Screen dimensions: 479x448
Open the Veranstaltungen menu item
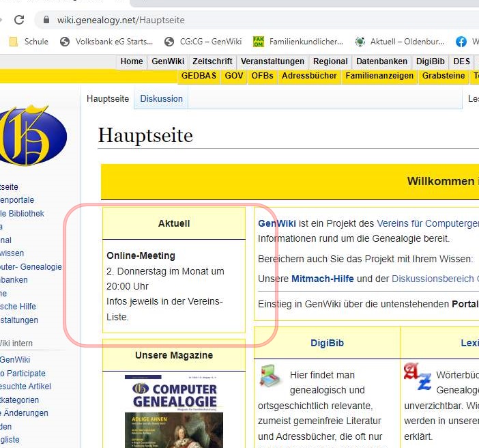(x=272, y=61)
